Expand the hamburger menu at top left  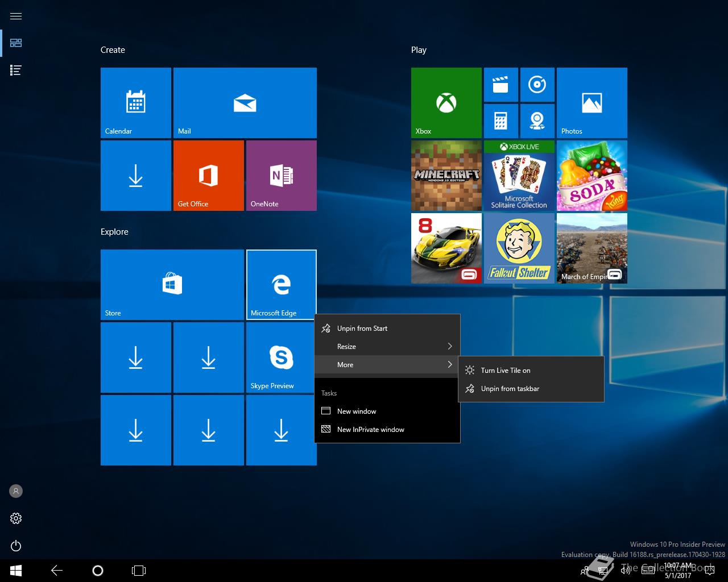(16, 16)
